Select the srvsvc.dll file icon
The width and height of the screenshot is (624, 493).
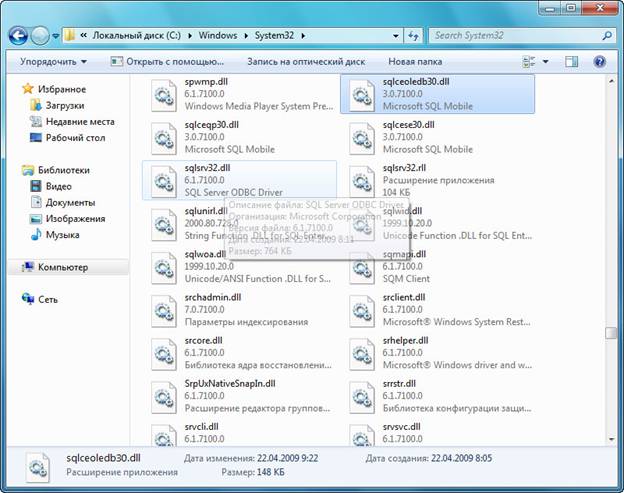click(x=362, y=435)
